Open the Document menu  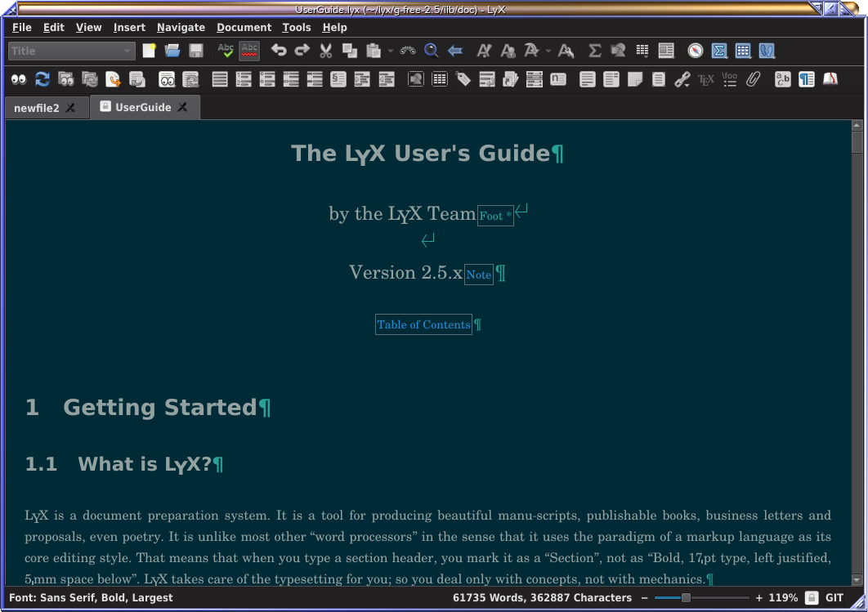point(244,27)
